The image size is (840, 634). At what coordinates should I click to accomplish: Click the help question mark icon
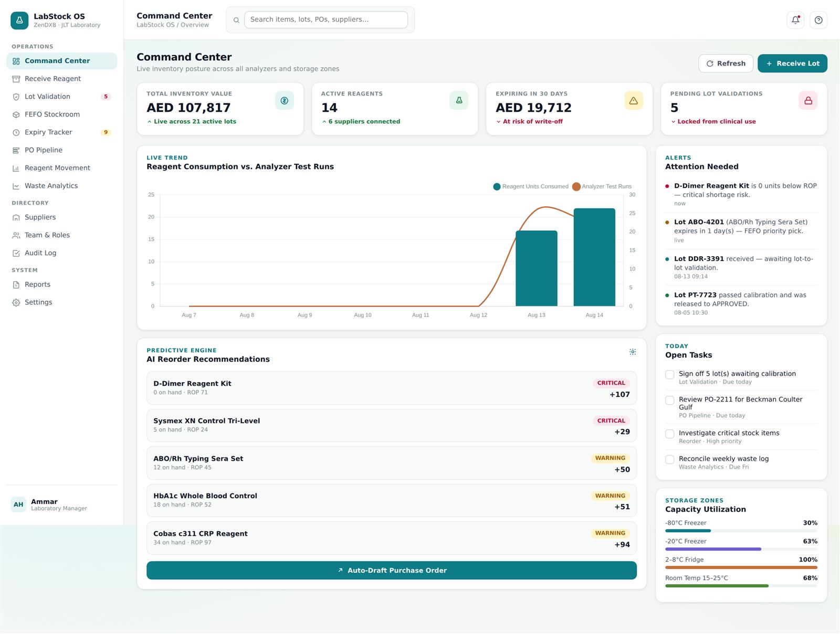tap(818, 20)
